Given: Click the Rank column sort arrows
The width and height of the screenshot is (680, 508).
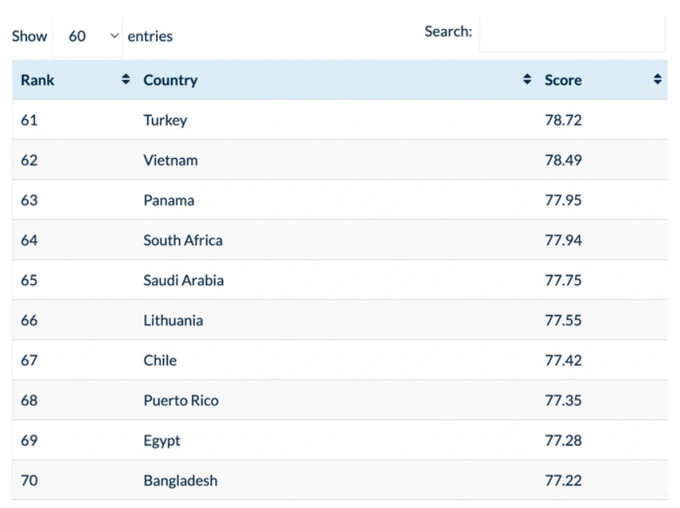Looking at the screenshot, I should (x=126, y=79).
